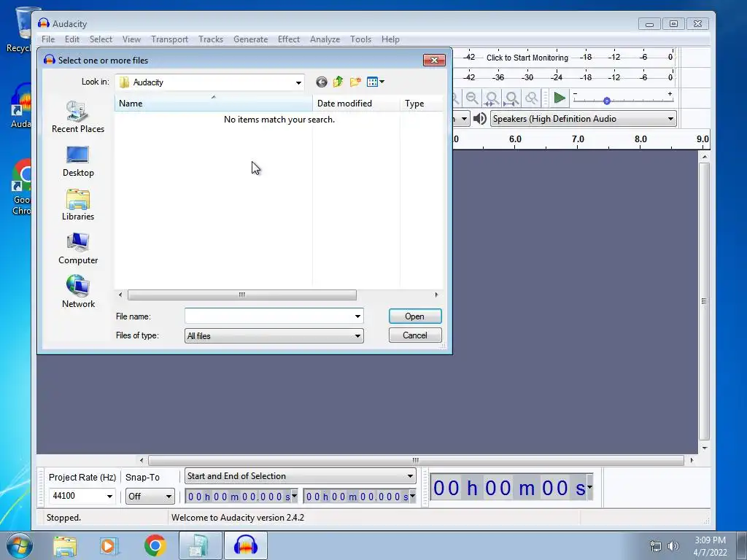
Task: Click Audacity timeline horizontal scrollbar
Action: pyautogui.click(x=416, y=461)
